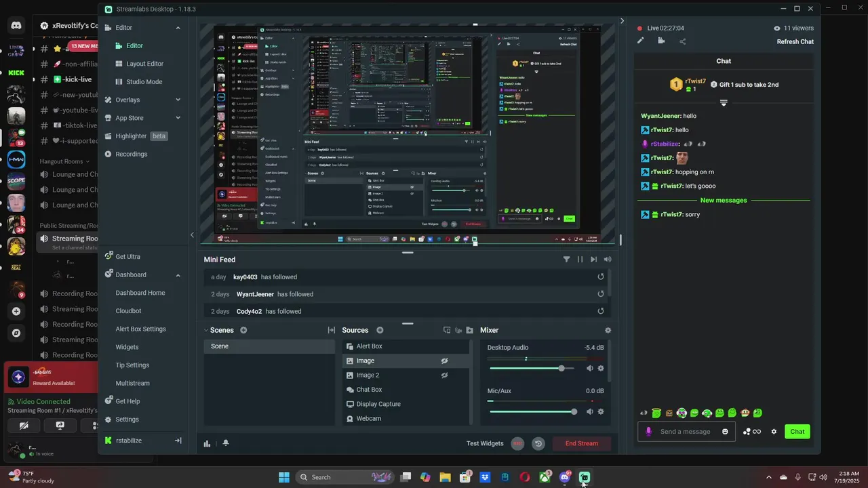Collapse the right chat panel arrow
This screenshot has width=868, height=488.
click(x=622, y=21)
